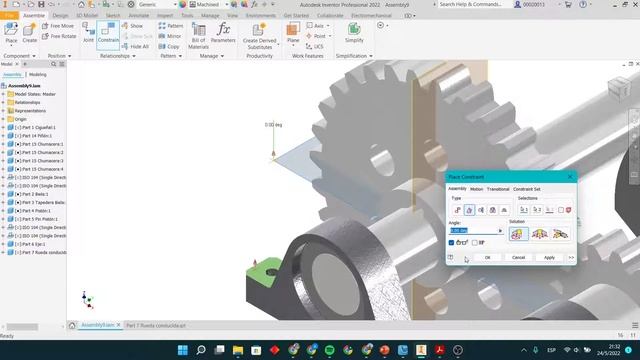640x360 pixels.
Task: Click Home icon in quick access toolbar
Action: pos(81,4)
